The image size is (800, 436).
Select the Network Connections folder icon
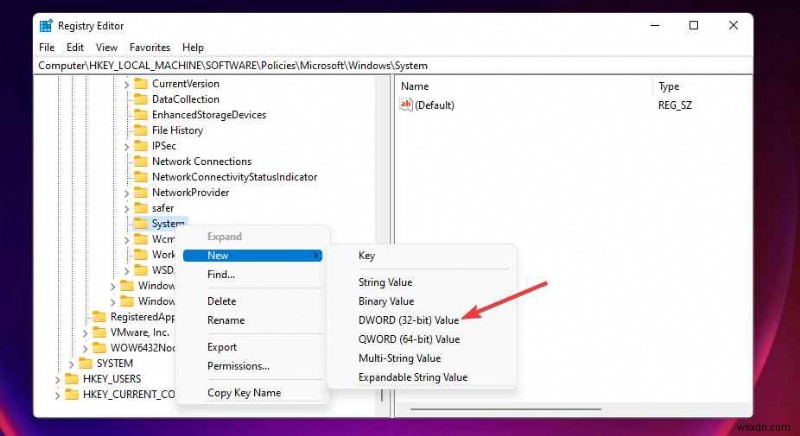(x=141, y=162)
